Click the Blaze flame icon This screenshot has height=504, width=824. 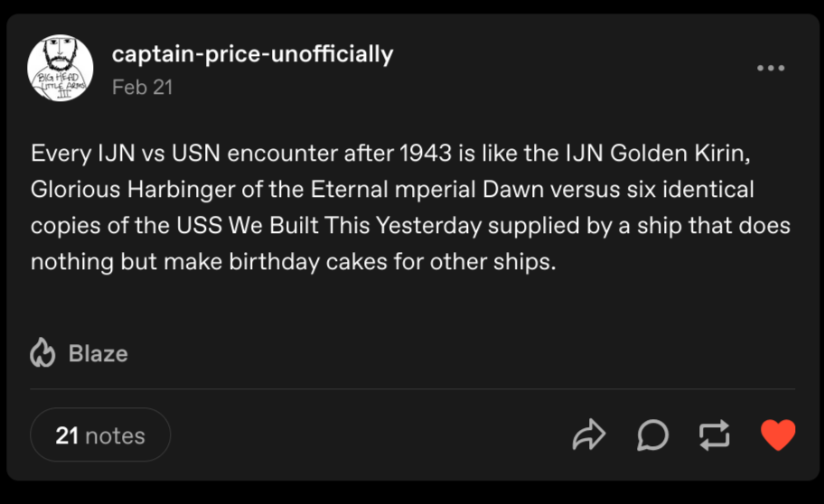[x=42, y=353]
